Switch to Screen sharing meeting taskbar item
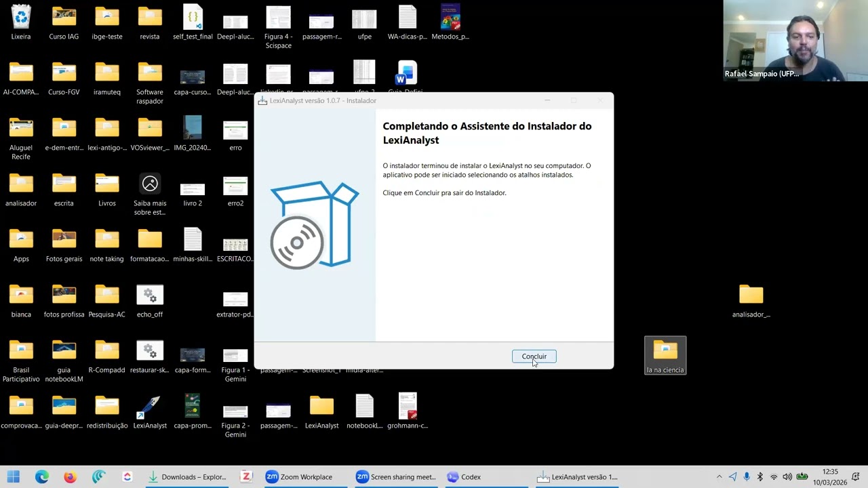Viewport: 868px width, 488px height. coord(396,477)
